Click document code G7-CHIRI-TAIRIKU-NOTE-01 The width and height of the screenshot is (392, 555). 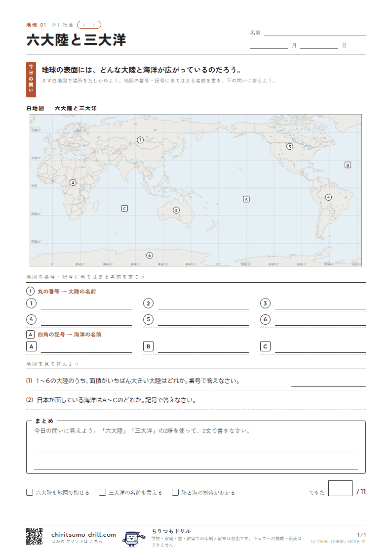pos(338,542)
